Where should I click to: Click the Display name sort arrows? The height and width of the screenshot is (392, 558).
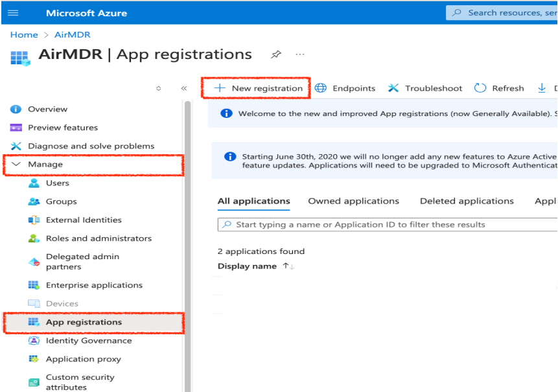[288, 266]
